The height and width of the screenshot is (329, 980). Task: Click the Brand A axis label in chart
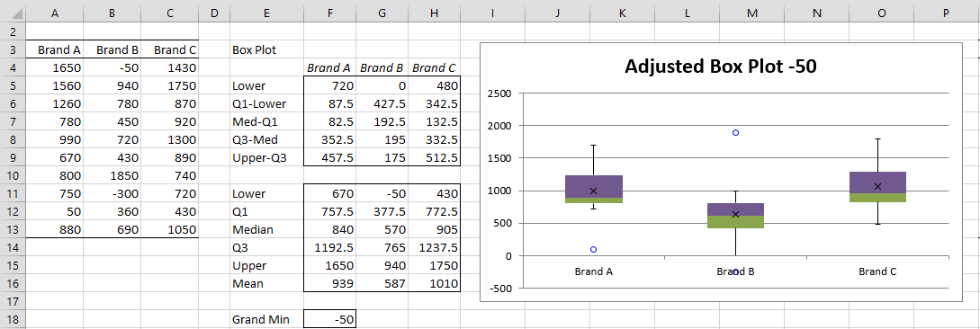click(x=593, y=271)
